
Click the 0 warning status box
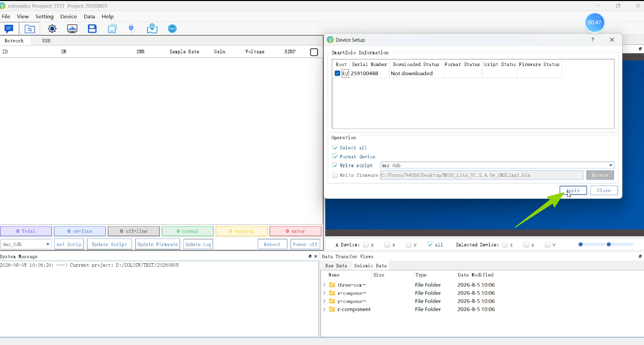242,231
